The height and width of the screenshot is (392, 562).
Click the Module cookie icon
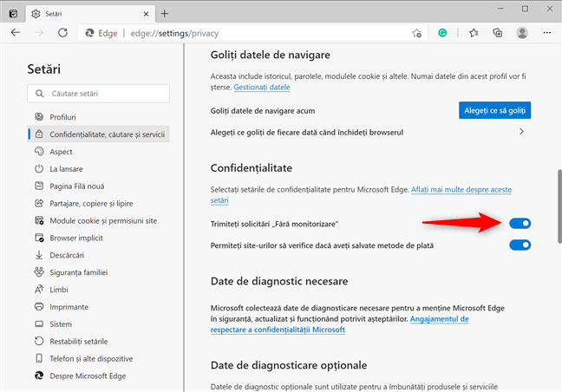[x=39, y=220]
